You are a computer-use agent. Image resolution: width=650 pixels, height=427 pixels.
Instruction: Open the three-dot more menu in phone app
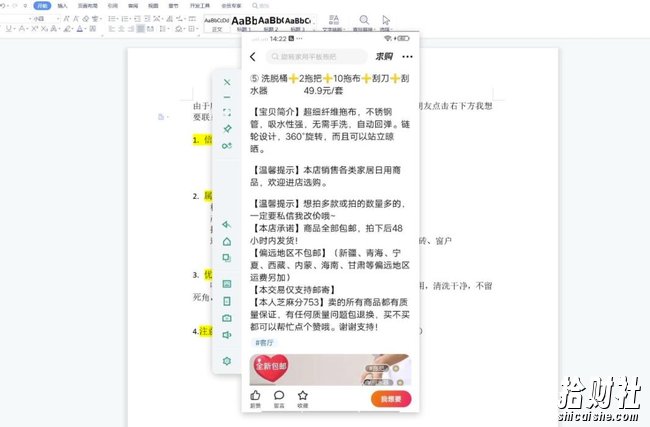(407, 57)
